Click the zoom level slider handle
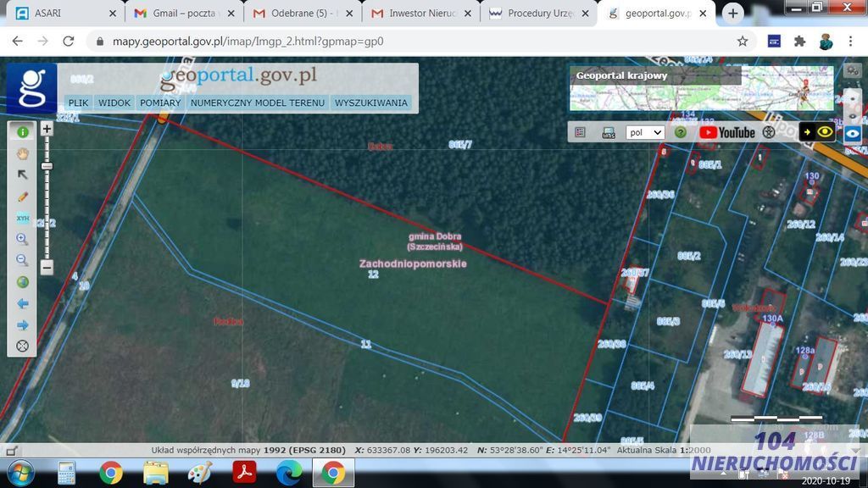This screenshot has height=488, width=868. tap(47, 166)
